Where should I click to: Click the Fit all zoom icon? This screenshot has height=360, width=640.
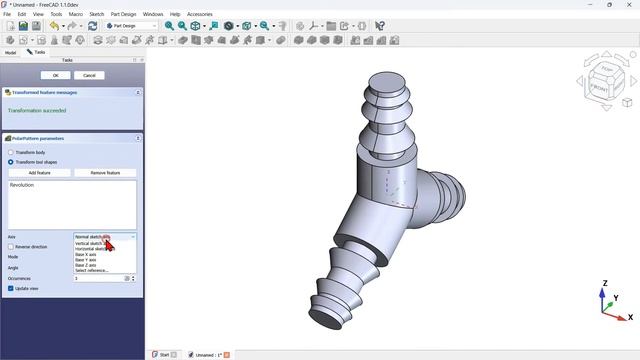[169, 26]
